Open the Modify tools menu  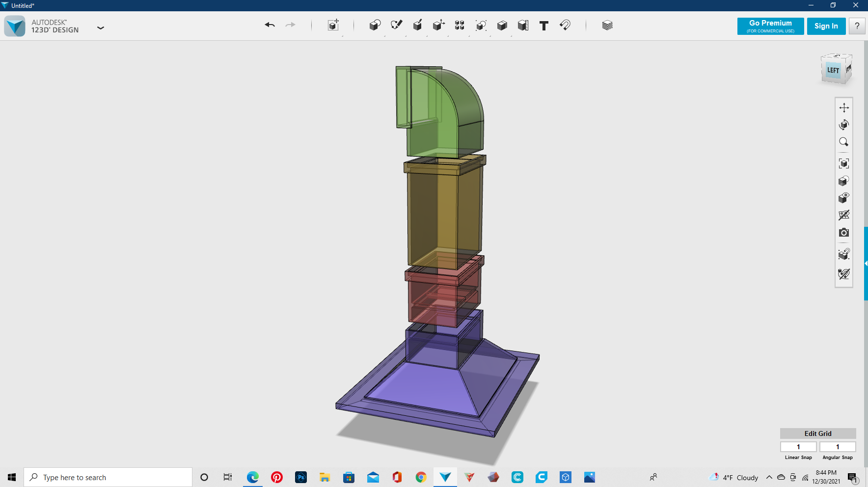point(438,26)
